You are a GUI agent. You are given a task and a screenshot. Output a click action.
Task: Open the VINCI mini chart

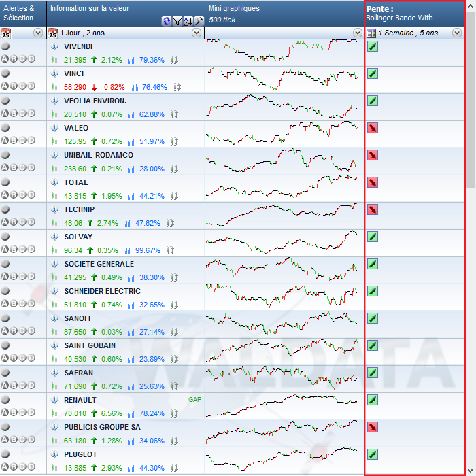(x=282, y=79)
